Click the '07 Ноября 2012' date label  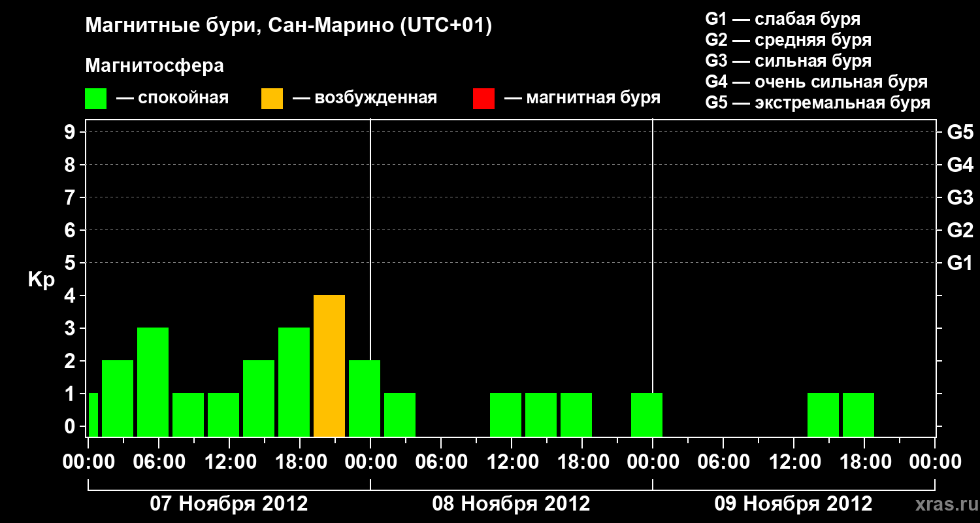pos(229,504)
